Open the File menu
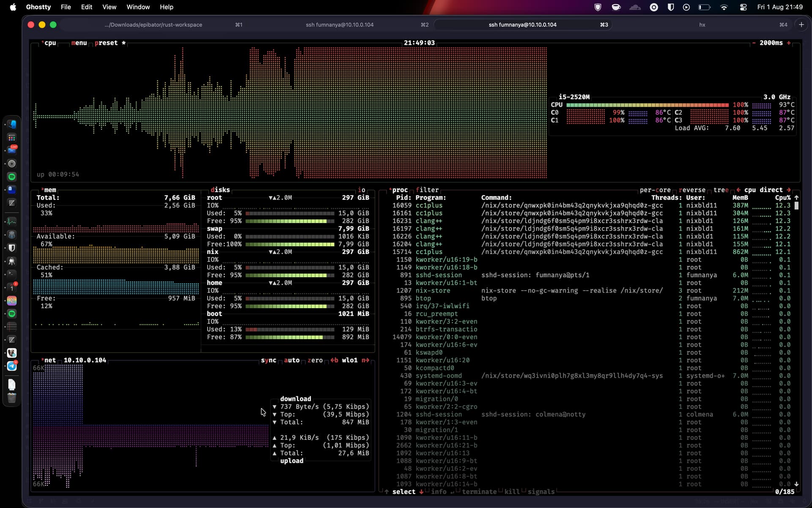The width and height of the screenshot is (812, 508). [66, 7]
